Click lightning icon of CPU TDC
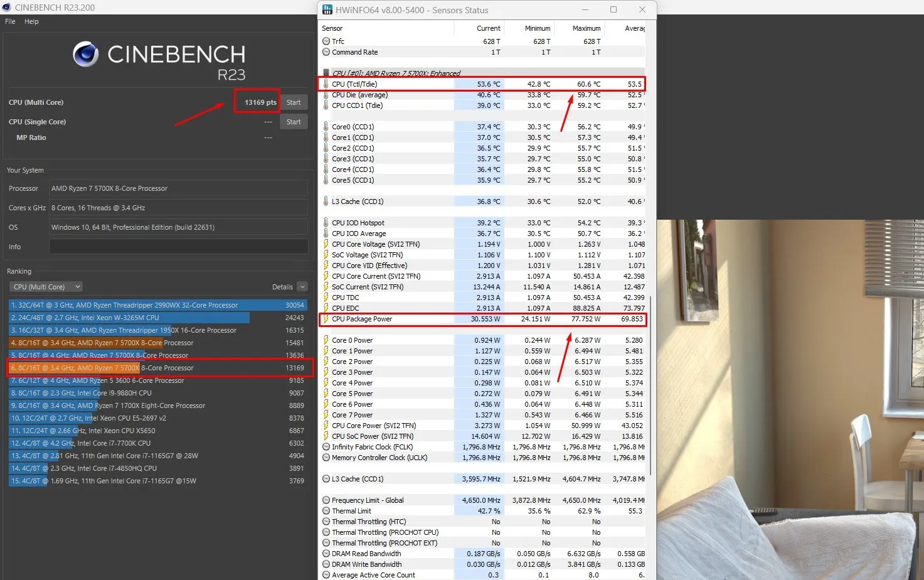 [x=326, y=298]
